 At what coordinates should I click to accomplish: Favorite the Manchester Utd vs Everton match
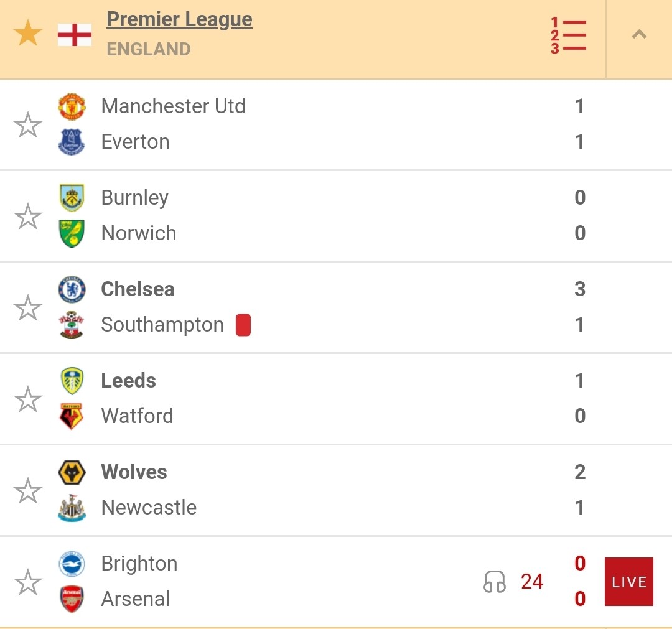(28, 124)
